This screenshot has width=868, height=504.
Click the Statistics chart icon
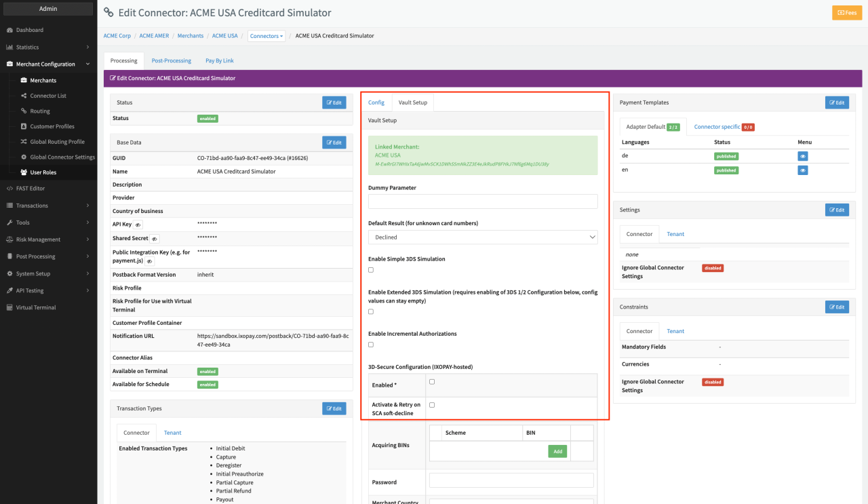point(9,47)
